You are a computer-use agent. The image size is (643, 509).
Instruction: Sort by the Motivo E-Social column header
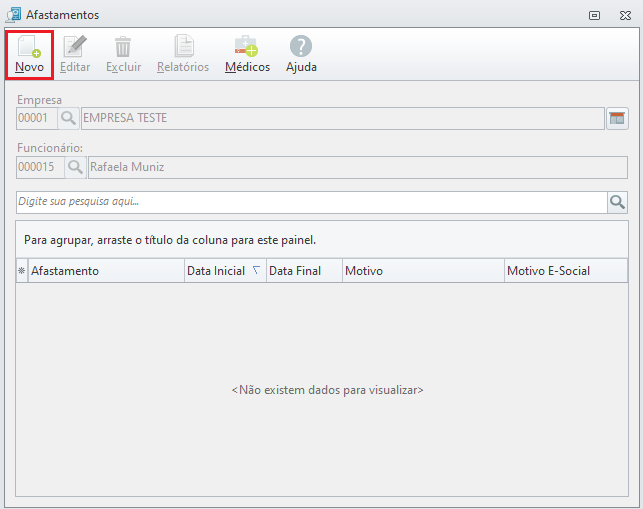point(566,271)
